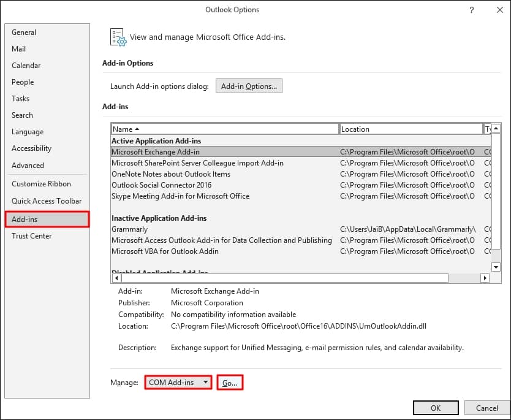Select the Grammarly add-in row

tap(301, 229)
